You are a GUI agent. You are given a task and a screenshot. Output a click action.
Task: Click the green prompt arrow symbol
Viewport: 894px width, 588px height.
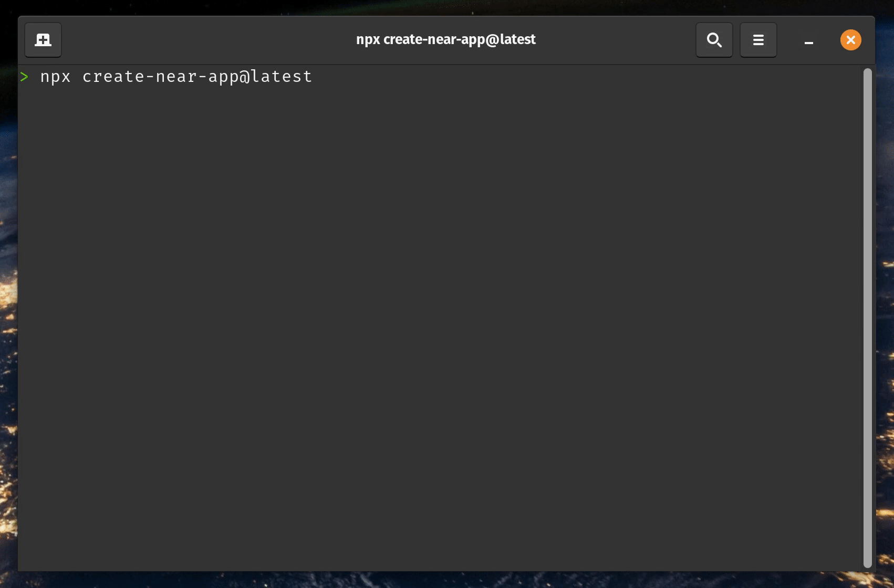tap(24, 77)
